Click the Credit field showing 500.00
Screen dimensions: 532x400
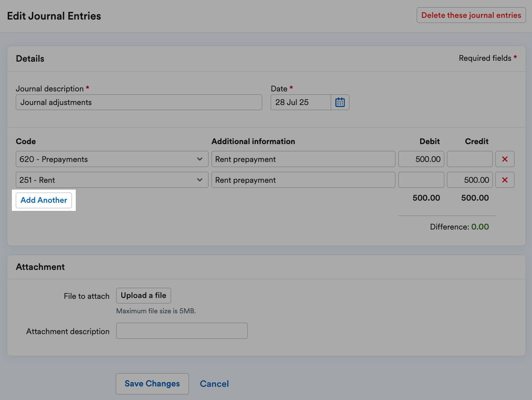coord(469,179)
